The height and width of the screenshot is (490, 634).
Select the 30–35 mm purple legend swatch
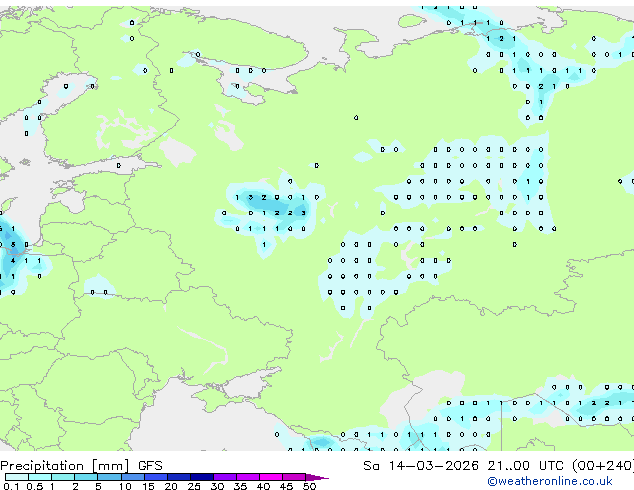click(x=224, y=477)
